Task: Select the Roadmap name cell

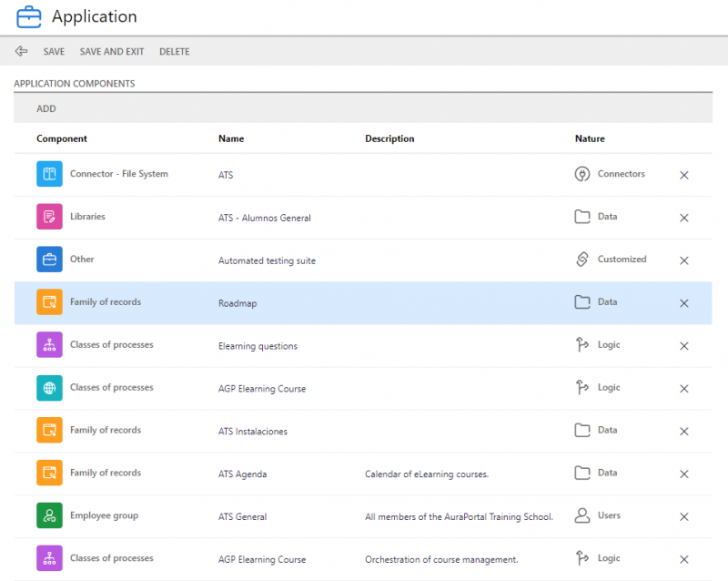Action: [238, 303]
